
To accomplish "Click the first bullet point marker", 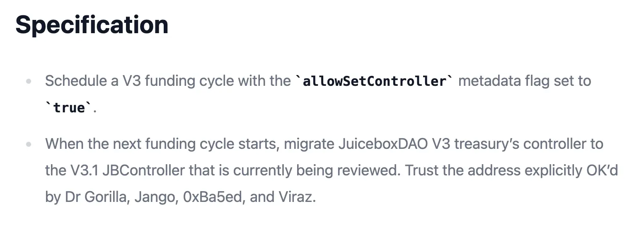I will (x=29, y=81).
